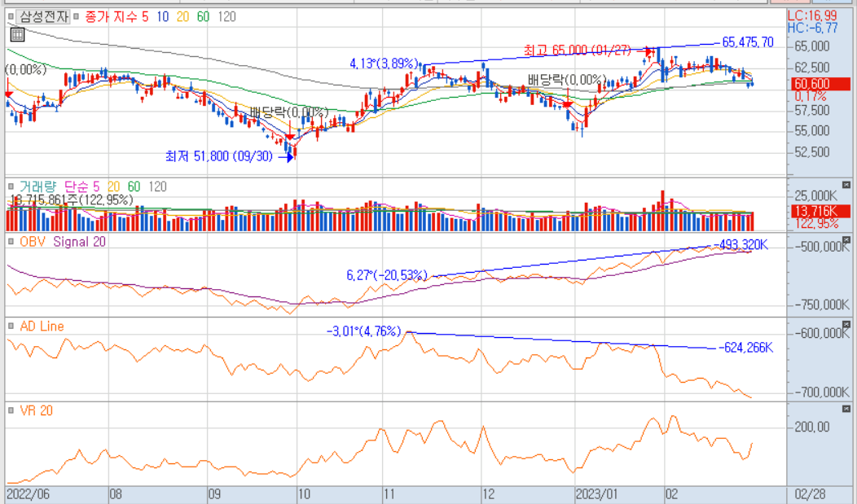Screen dimensions: 857x504
Task: Click the 02/28 date axis label
Action: (811, 495)
